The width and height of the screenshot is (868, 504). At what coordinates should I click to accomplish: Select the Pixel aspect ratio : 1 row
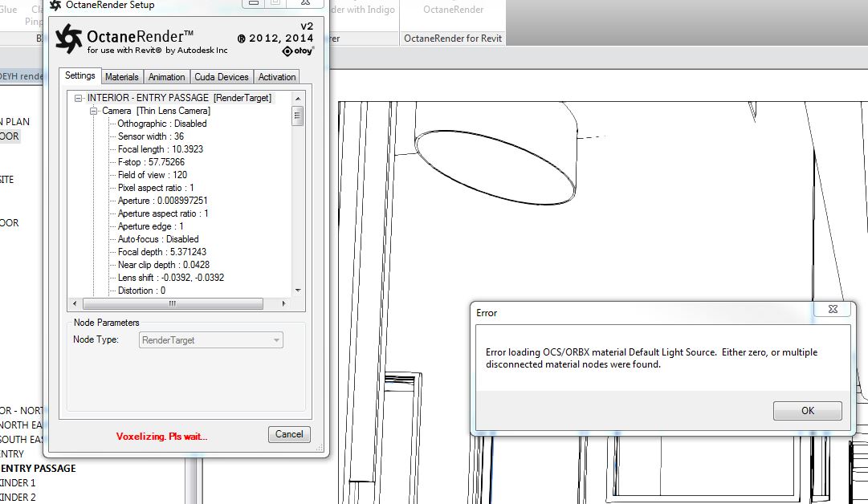click(x=156, y=188)
